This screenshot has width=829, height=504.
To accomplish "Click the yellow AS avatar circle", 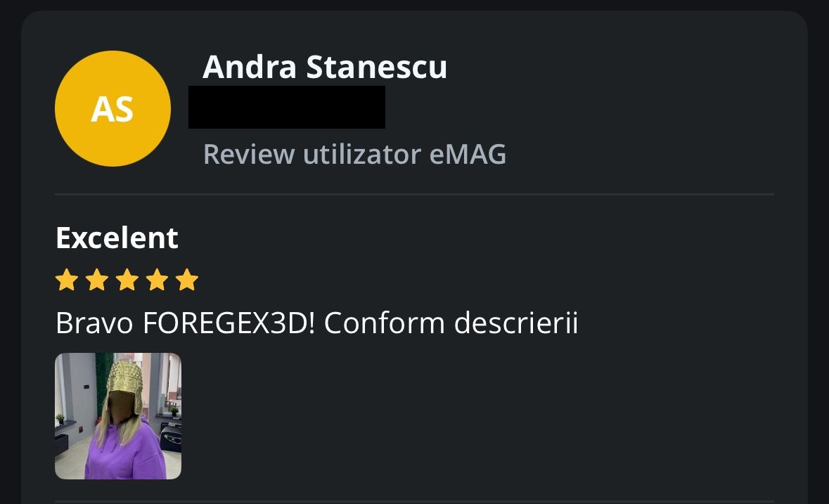I will [113, 109].
